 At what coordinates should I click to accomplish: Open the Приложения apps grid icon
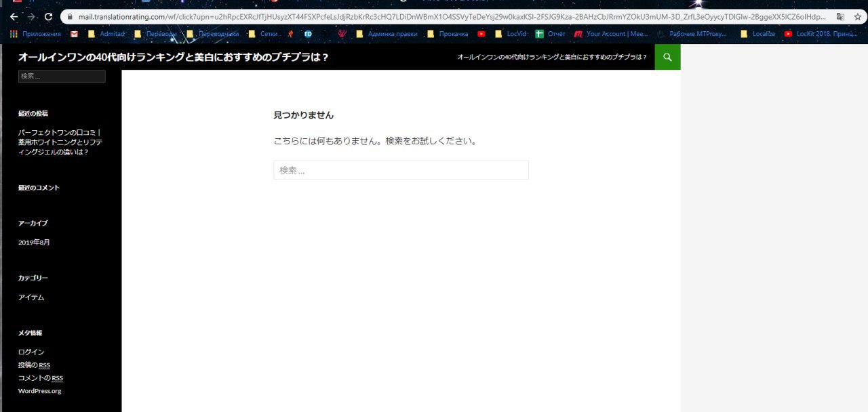pyautogui.click(x=14, y=33)
